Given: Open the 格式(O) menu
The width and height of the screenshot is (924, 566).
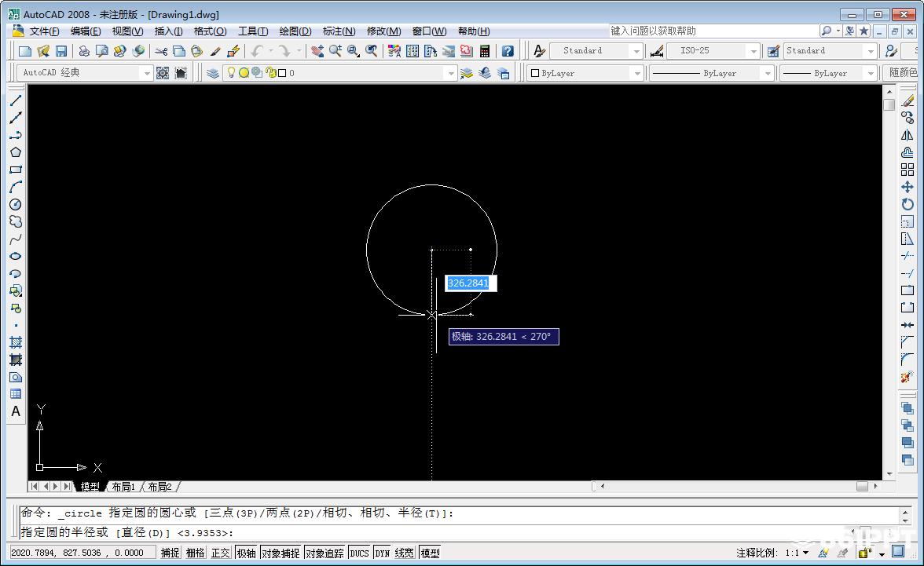Looking at the screenshot, I should [210, 31].
